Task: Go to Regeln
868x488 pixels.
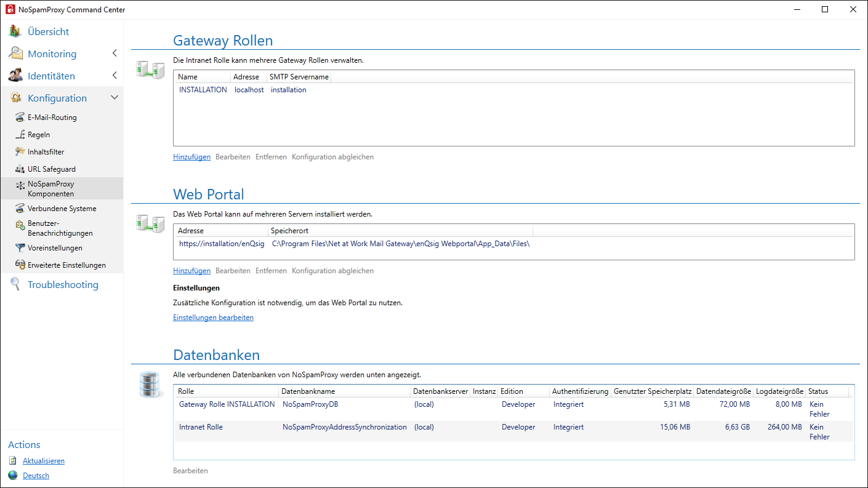Action: 39,135
